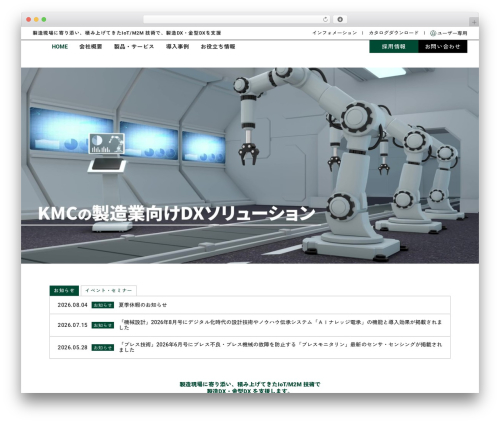Open the 機械設計 2026年8月号 news item
Viewport: 500px width, 423px height.
coord(280,325)
